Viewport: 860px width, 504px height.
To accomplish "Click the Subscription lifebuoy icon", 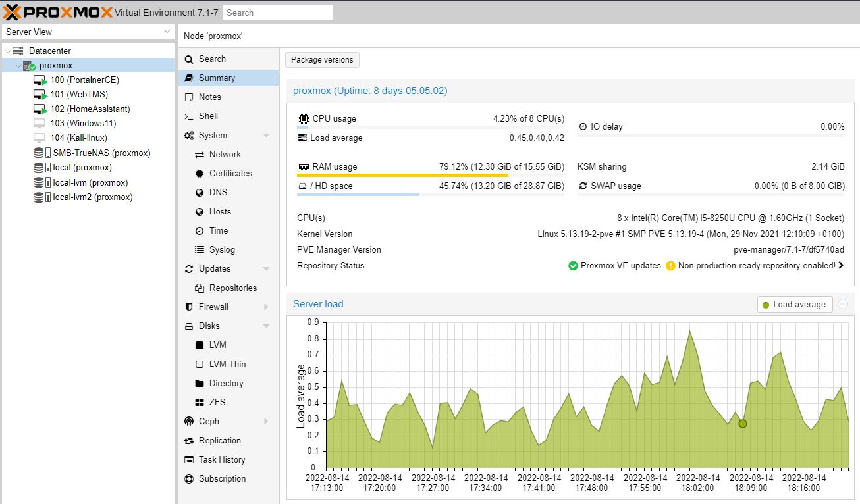I will pyautogui.click(x=189, y=478).
